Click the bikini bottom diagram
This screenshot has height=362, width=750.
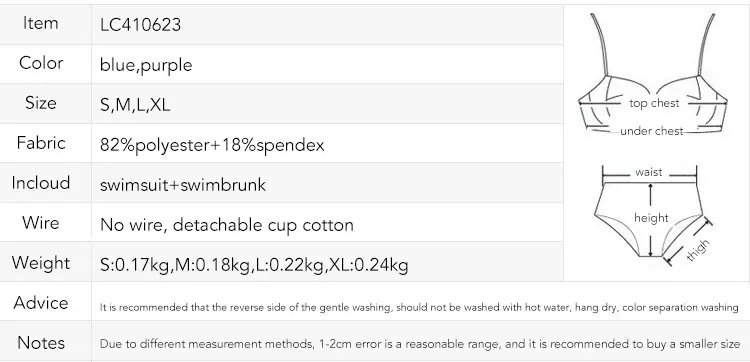point(654,215)
